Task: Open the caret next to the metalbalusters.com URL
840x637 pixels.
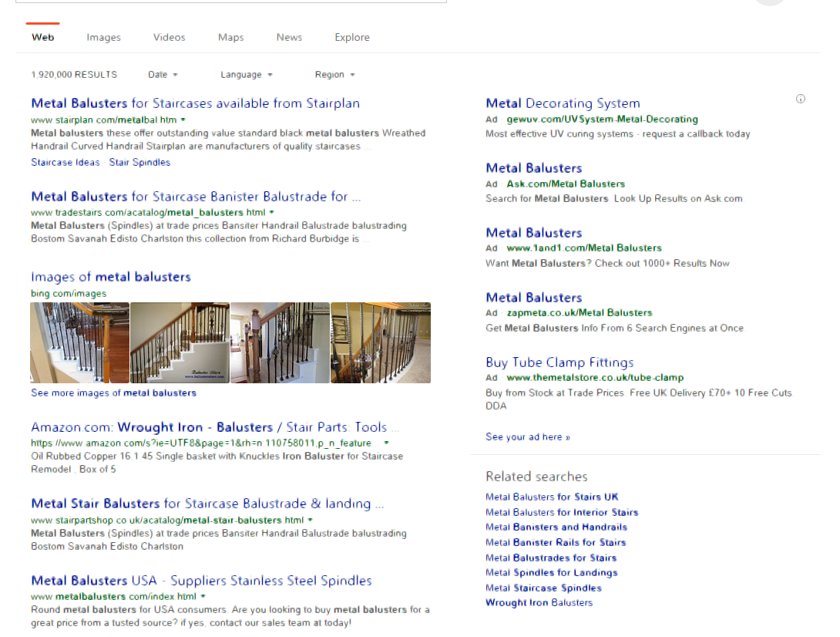Action: click(x=203, y=596)
